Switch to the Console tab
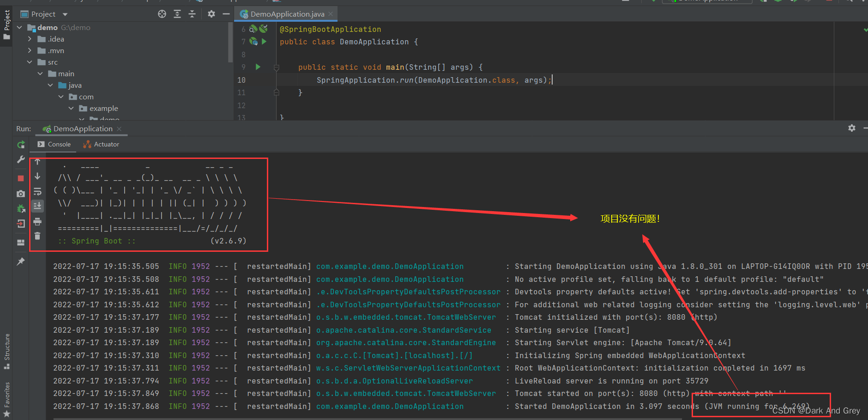Viewport: 868px width, 420px height. 54,144
